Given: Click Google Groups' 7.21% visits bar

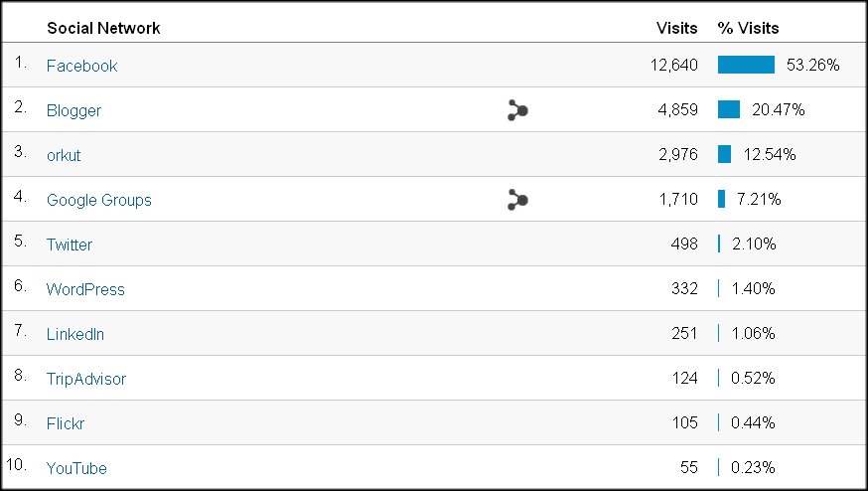Looking at the screenshot, I should (721, 199).
